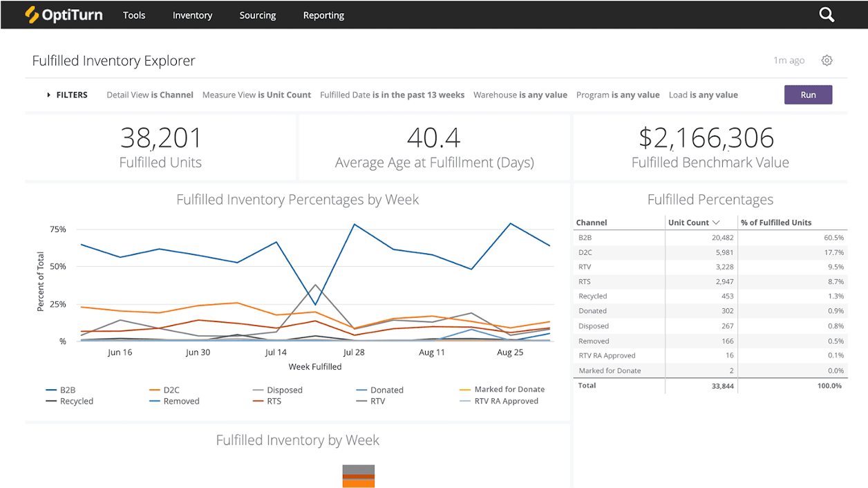Screen dimensions: 868x488
Task: Expand the FILTERS section
Action: [67, 95]
